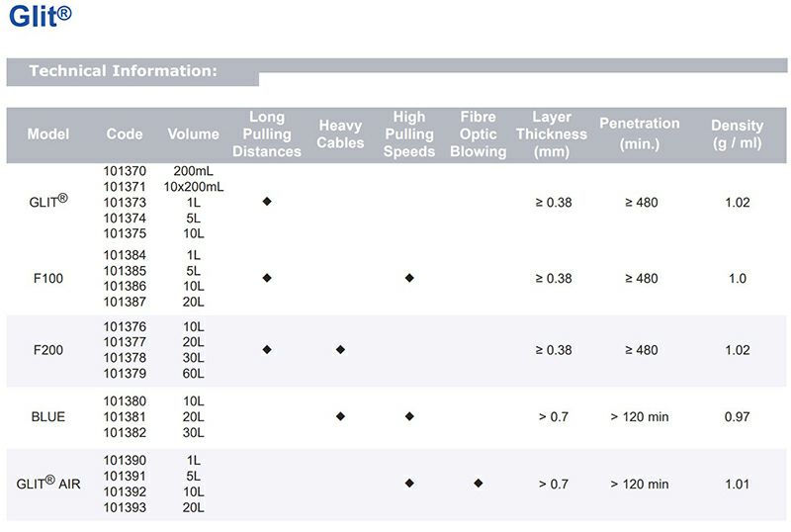This screenshot has width=791, height=532.
Task: Click GLIT AIR Fibre Optic Blowing diamond
Action: coord(479,484)
